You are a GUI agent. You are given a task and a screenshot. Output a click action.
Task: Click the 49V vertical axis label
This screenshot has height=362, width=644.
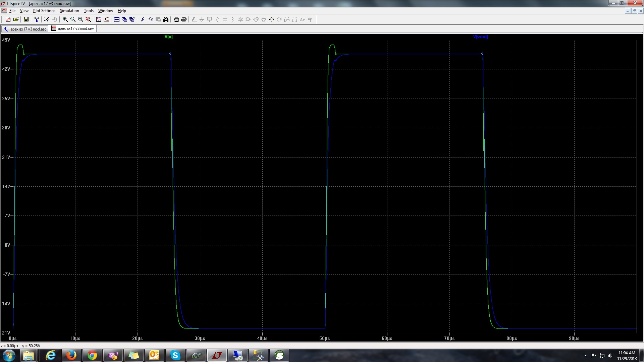pos(6,40)
